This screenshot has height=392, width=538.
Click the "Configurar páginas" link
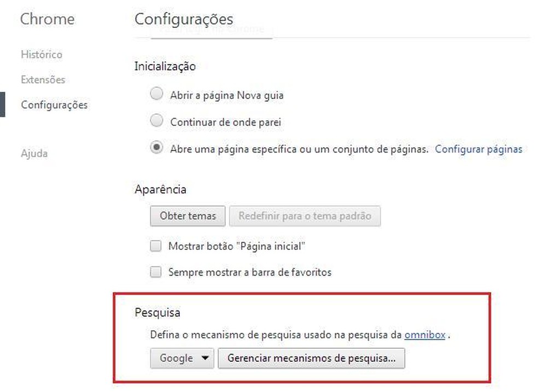pos(478,149)
